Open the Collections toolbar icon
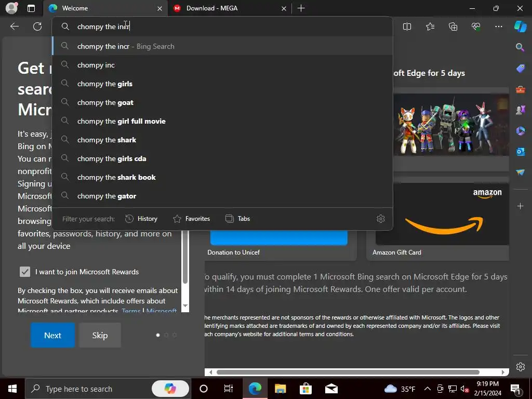Viewport: 532px width, 399px height. point(453,26)
